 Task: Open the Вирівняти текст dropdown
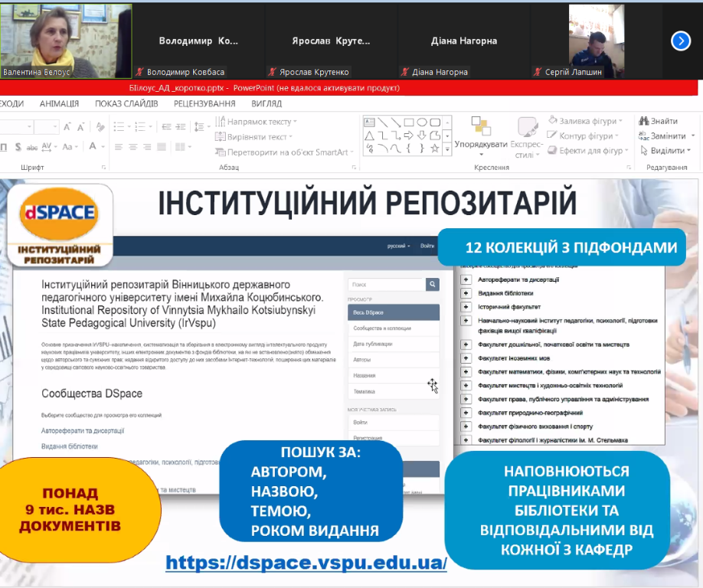tap(253, 137)
